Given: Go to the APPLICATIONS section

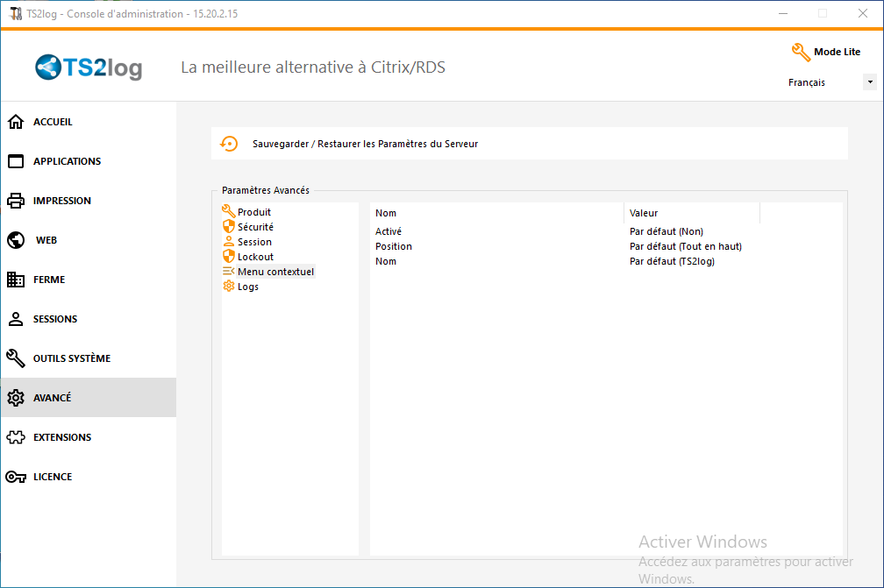Looking at the screenshot, I should pos(89,161).
